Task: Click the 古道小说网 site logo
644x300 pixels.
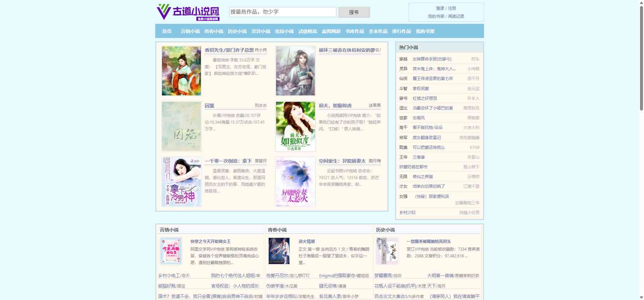Action: click(188, 12)
